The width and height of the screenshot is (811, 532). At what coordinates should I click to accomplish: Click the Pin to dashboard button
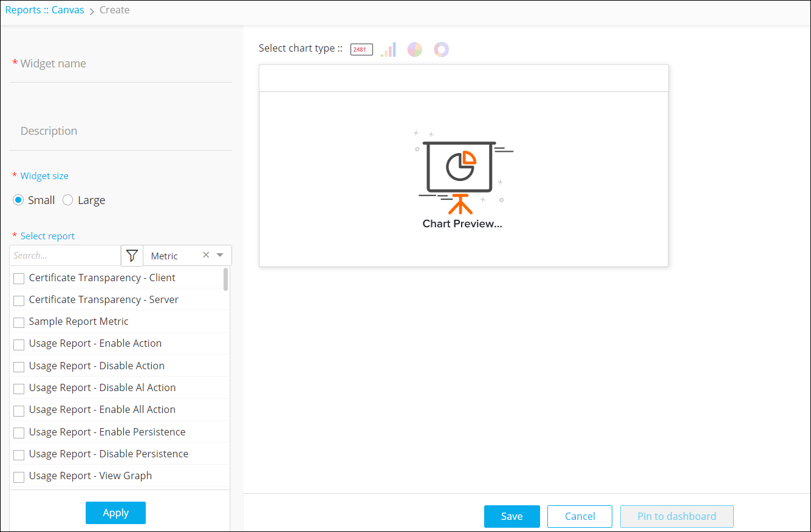click(x=677, y=516)
